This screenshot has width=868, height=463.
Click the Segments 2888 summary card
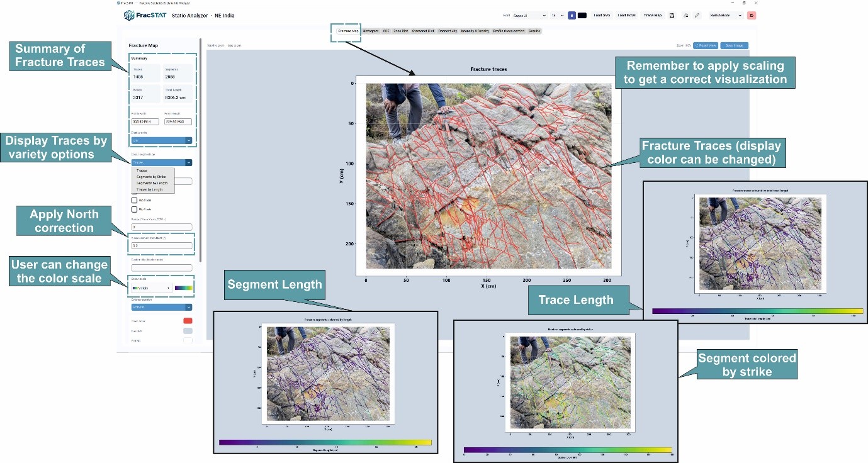point(178,73)
